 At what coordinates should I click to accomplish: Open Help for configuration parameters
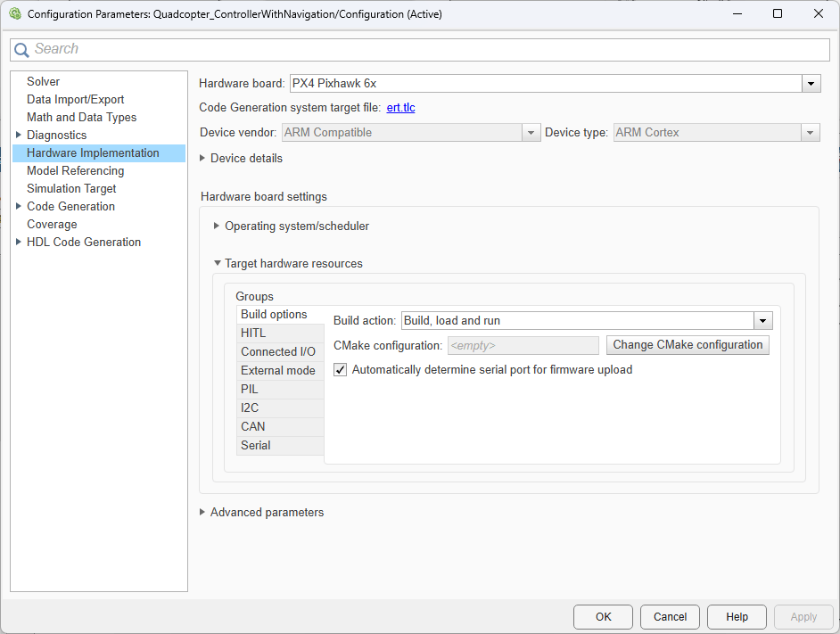pyautogui.click(x=737, y=617)
